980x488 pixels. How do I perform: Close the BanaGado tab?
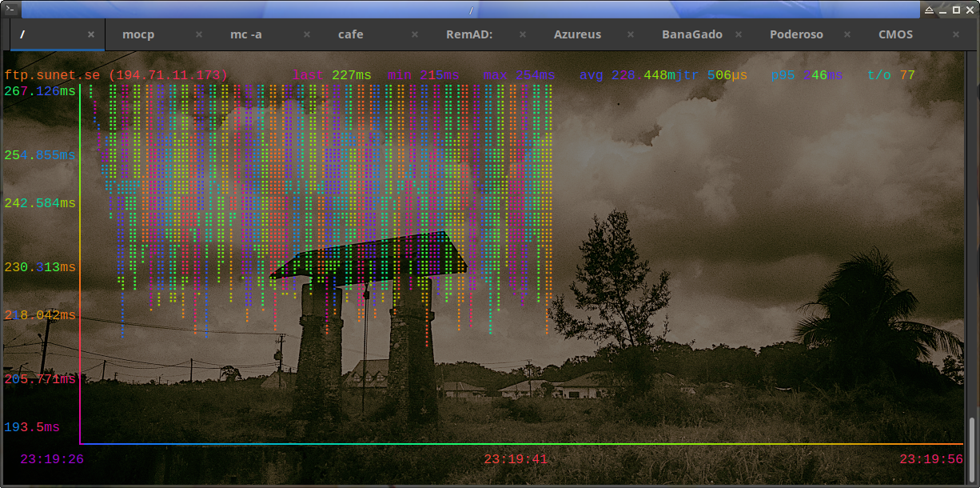(739, 35)
